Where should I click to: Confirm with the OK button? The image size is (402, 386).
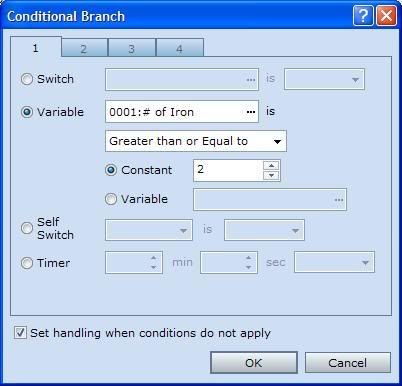(x=254, y=363)
